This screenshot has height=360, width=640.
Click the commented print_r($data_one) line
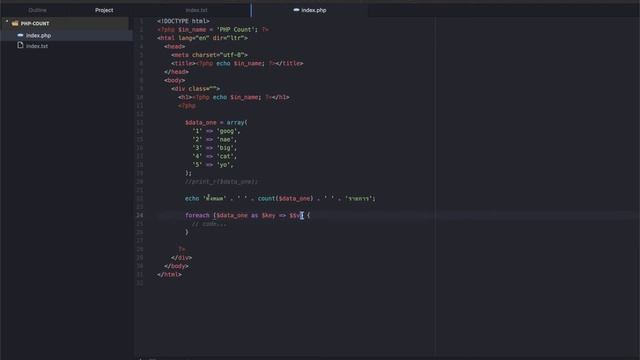[x=221, y=182]
